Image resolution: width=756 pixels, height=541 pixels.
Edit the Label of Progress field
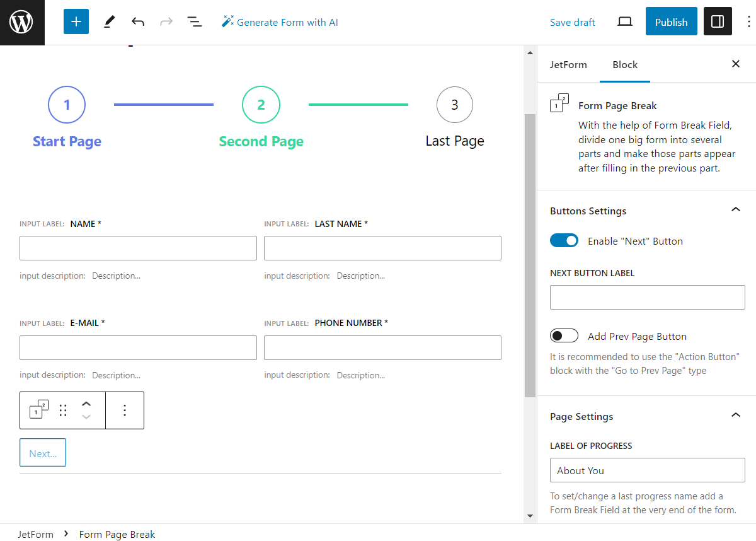pos(647,470)
